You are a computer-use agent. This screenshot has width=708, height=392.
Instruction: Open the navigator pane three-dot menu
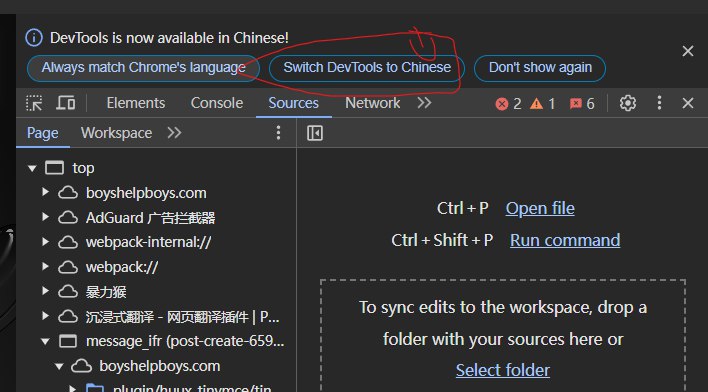click(x=278, y=133)
